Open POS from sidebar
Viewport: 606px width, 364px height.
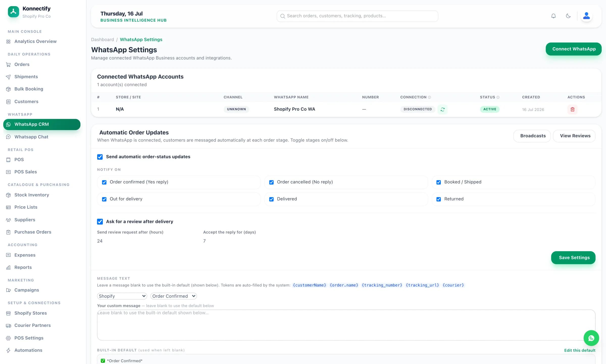click(19, 160)
